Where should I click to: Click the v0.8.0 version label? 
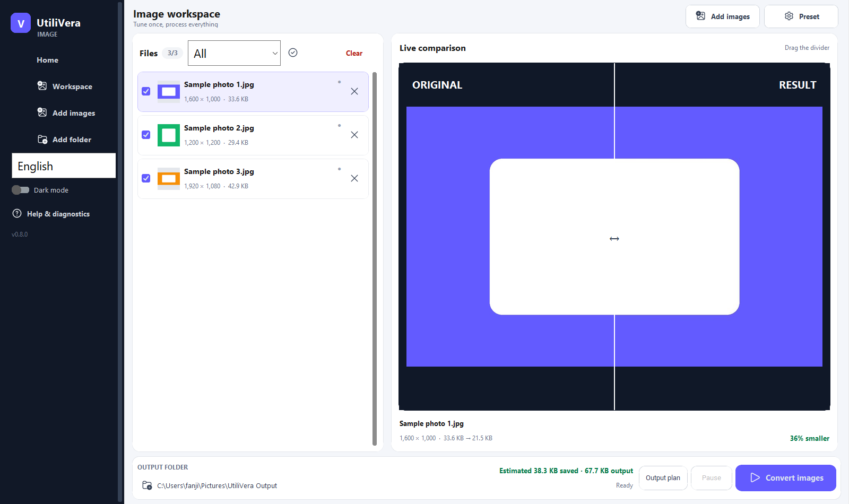pos(20,234)
